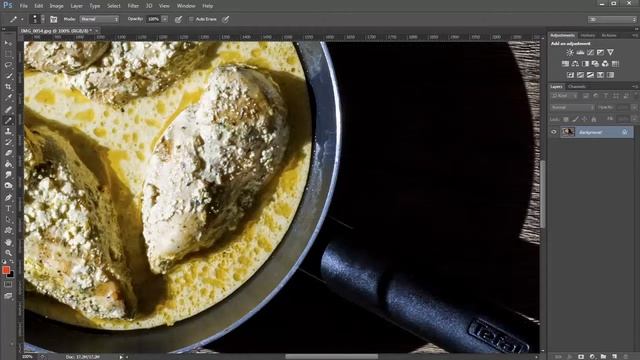Select the Crop tool
The image size is (640, 360).
[8, 87]
